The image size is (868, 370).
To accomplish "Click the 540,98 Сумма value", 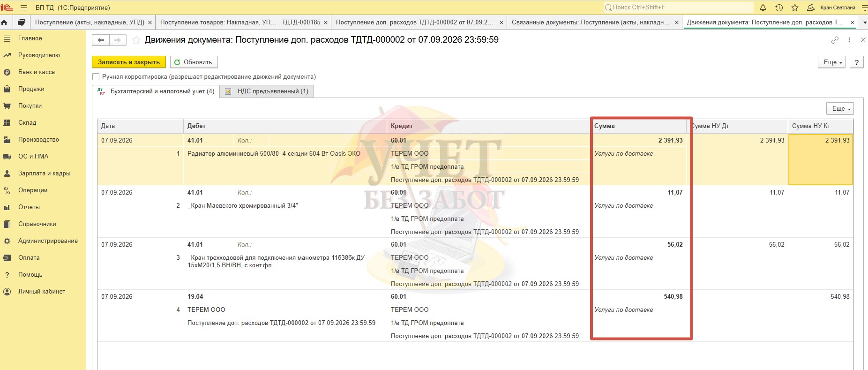I will (673, 296).
